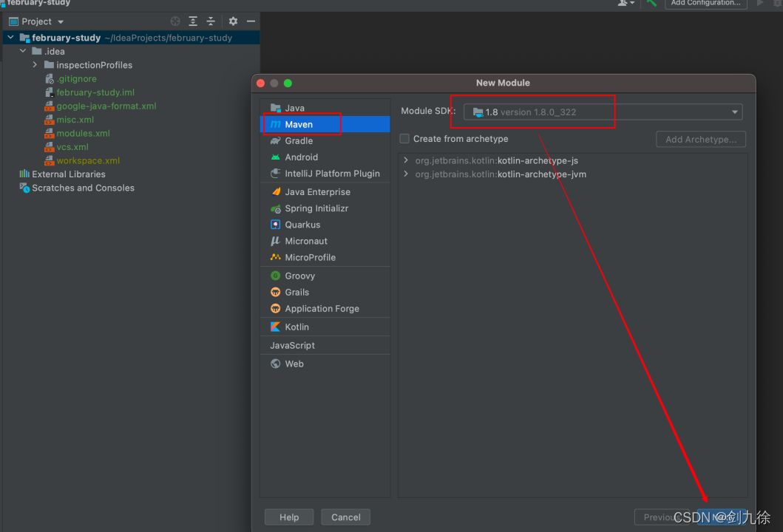Pick Quarkus module type

point(325,225)
